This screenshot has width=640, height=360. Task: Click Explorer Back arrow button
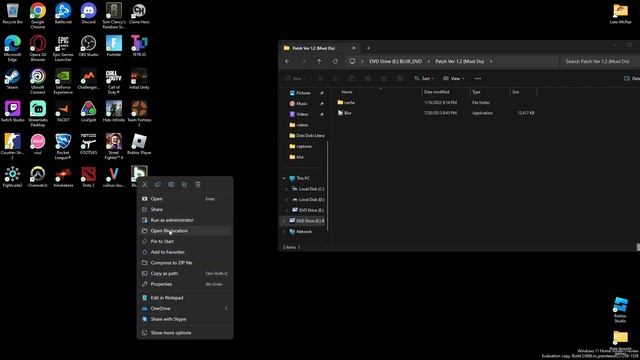pos(288,61)
